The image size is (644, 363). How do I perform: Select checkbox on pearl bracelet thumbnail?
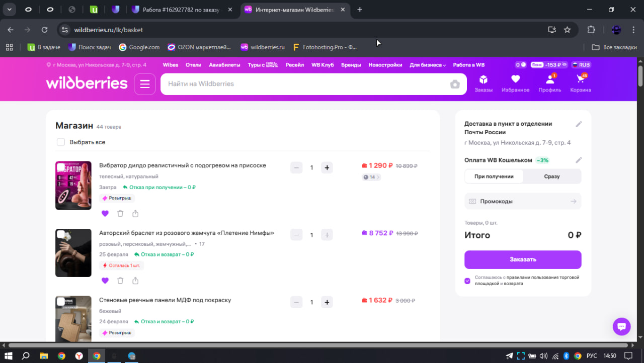pyautogui.click(x=61, y=234)
